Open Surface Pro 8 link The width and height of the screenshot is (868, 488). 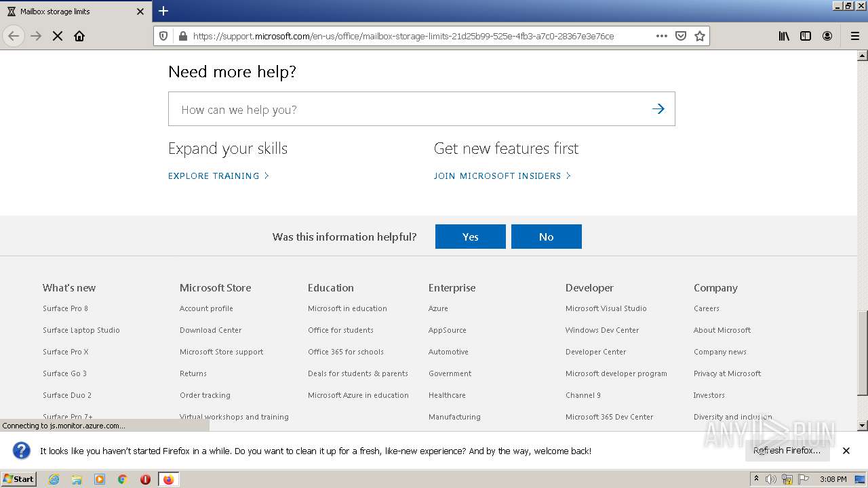65,308
